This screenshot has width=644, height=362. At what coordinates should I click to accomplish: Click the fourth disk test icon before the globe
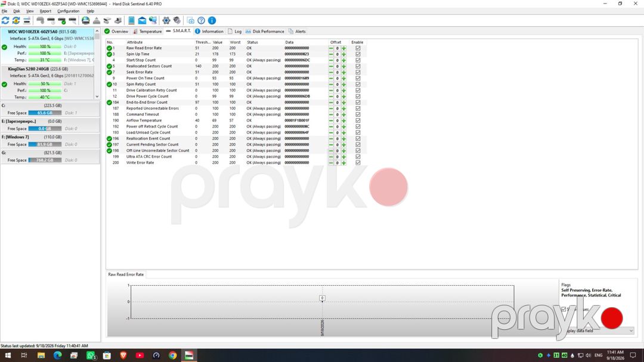pos(72,20)
